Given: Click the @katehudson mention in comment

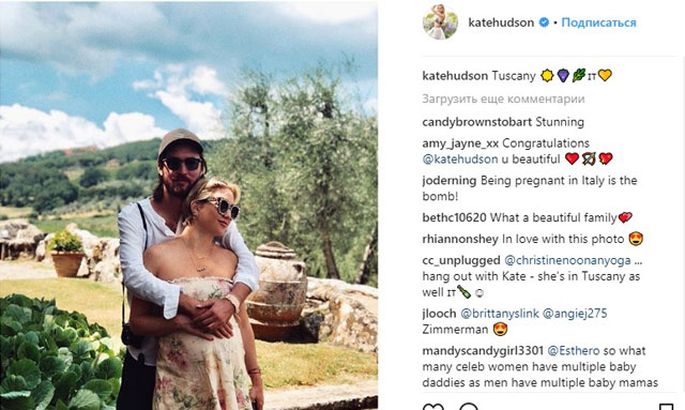Looking at the screenshot, I should pos(460,159).
